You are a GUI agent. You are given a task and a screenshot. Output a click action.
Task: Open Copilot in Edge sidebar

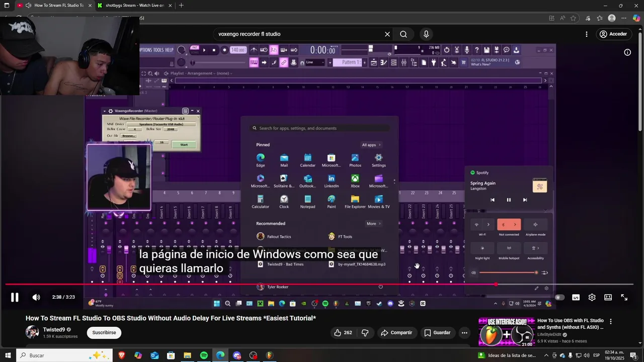636,18
